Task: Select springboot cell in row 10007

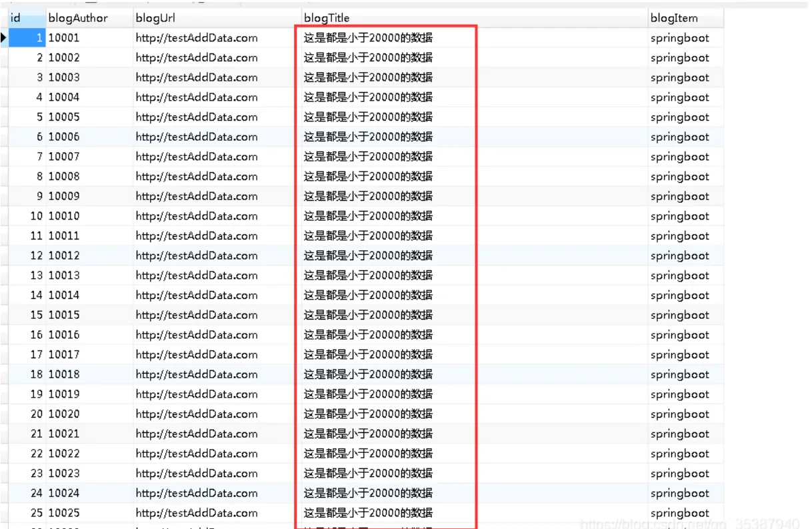Action: pyautogui.click(x=685, y=157)
